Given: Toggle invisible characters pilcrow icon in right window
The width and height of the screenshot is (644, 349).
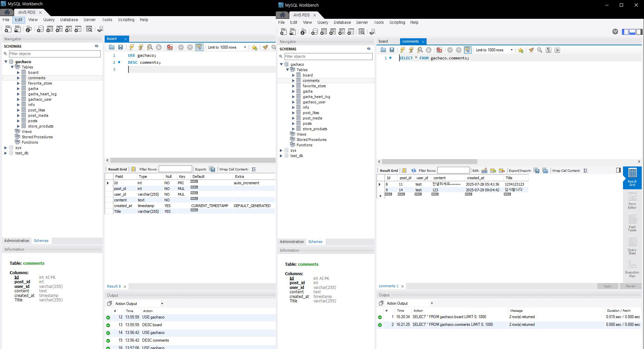Looking at the screenshot, I should point(548,50).
